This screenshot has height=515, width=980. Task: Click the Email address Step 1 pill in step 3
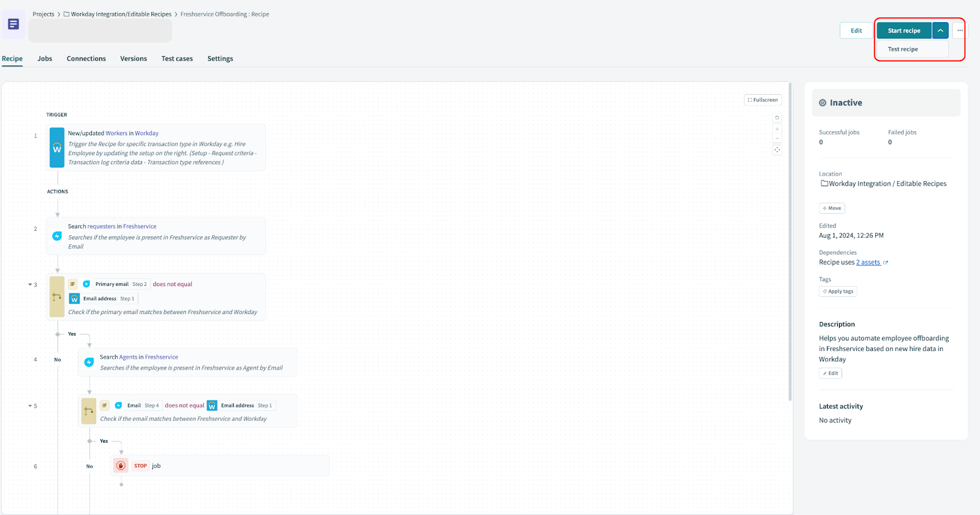click(103, 299)
